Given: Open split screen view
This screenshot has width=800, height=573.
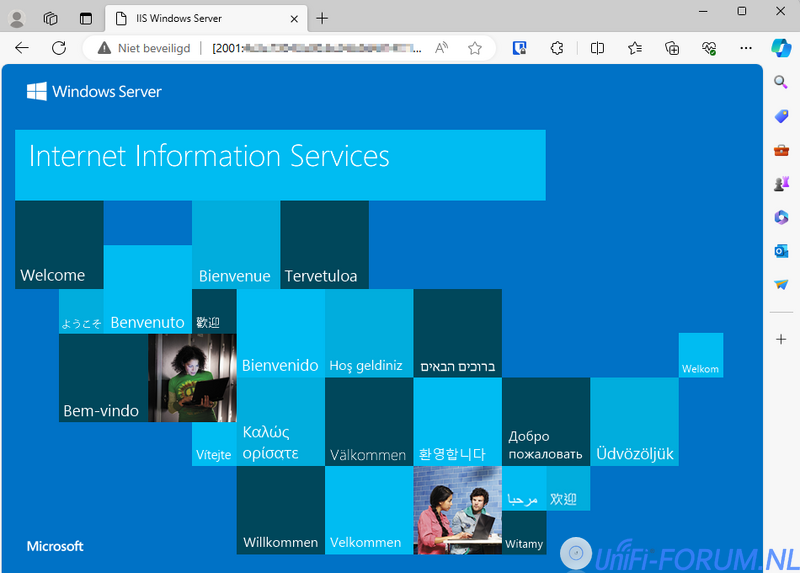Looking at the screenshot, I should 597,48.
